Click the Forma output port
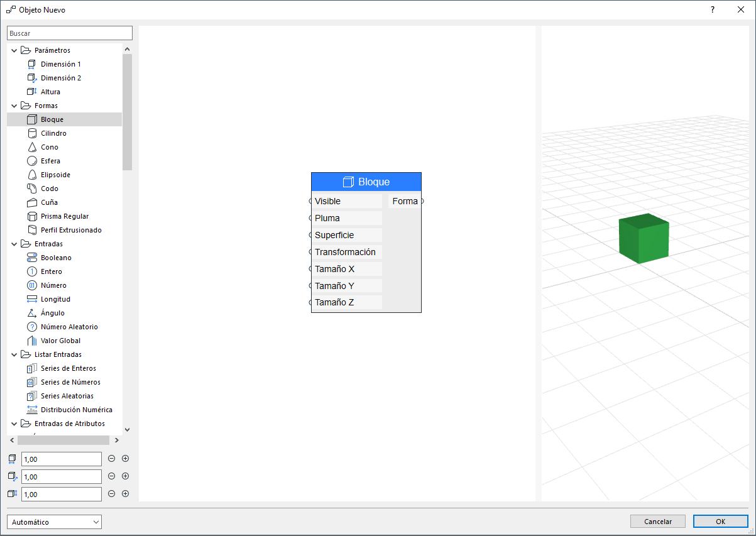 point(422,201)
